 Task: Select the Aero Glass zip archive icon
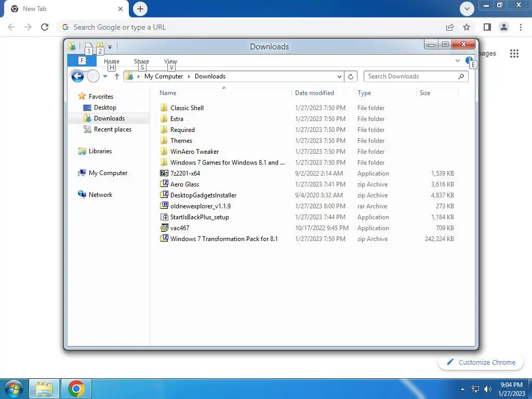click(164, 184)
